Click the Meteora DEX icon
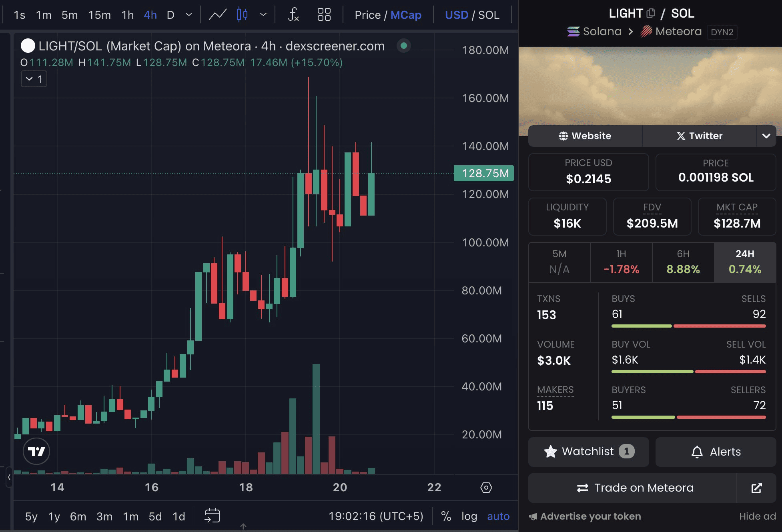Image resolution: width=782 pixels, height=532 pixels. pyautogui.click(x=646, y=31)
